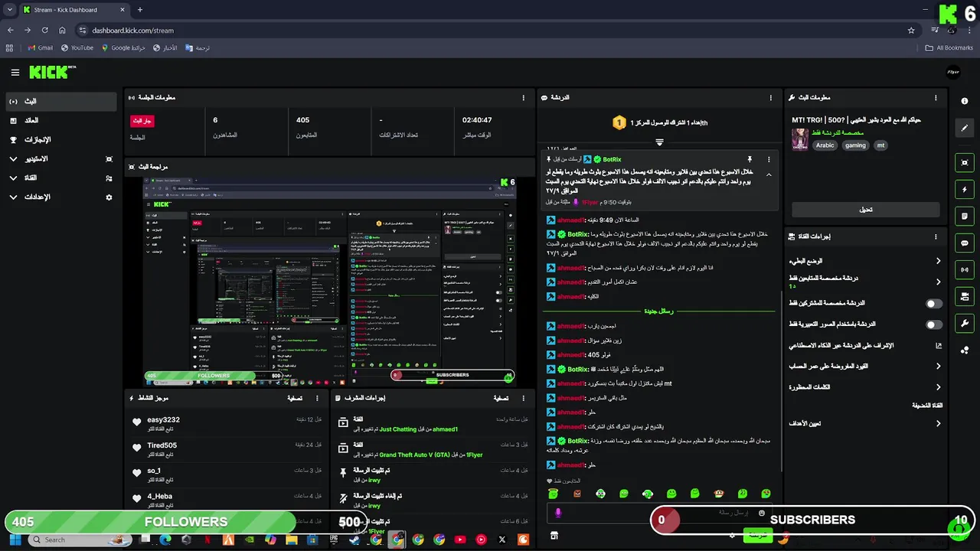Open the info icon in right sidebar
This screenshot has width=980, height=551.
click(x=964, y=101)
